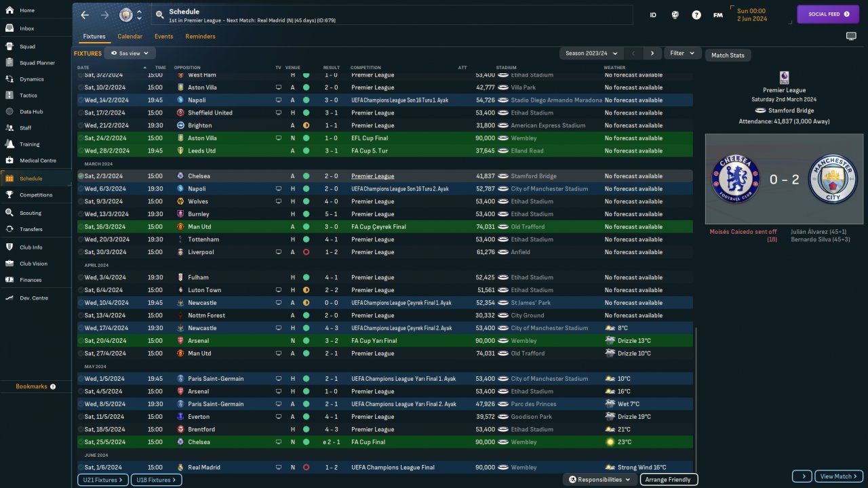Go to the next season arrow

coord(652,53)
